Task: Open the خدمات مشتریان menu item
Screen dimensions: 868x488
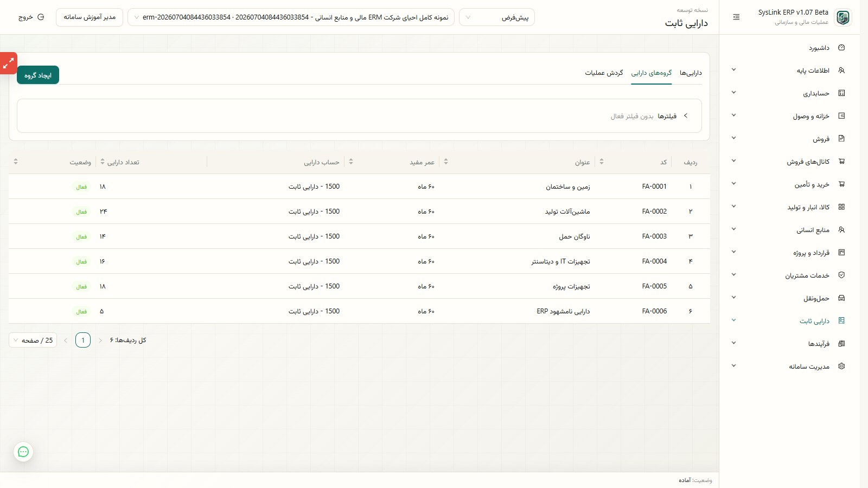Action: point(807,276)
